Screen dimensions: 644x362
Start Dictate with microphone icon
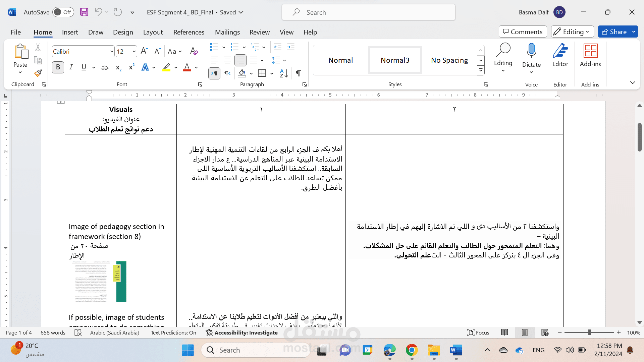click(x=531, y=51)
